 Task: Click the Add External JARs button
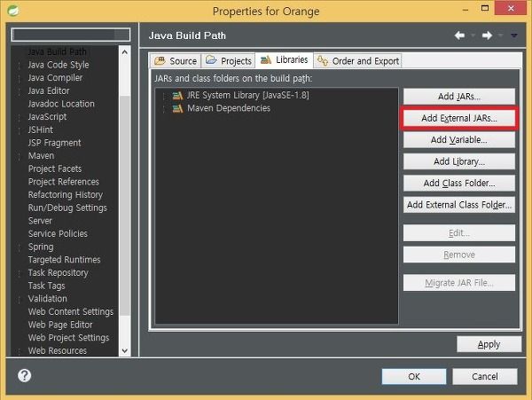459,119
